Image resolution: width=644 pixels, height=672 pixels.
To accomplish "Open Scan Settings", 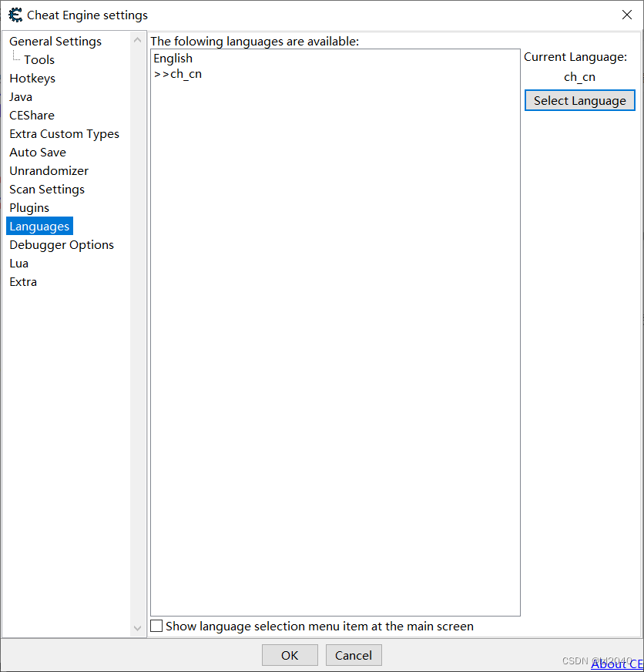I will coord(47,189).
